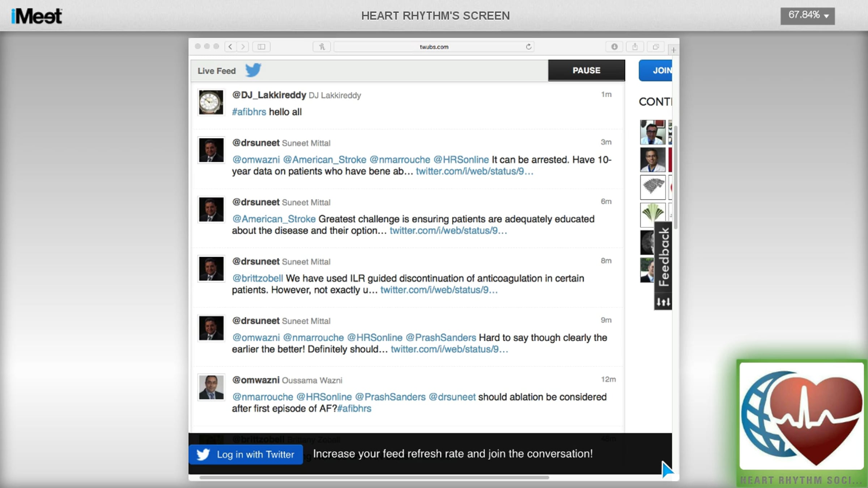Open @drsuneet avatar on the 3m tweet
868x488 pixels.
pyautogui.click(x=211, y=150)
